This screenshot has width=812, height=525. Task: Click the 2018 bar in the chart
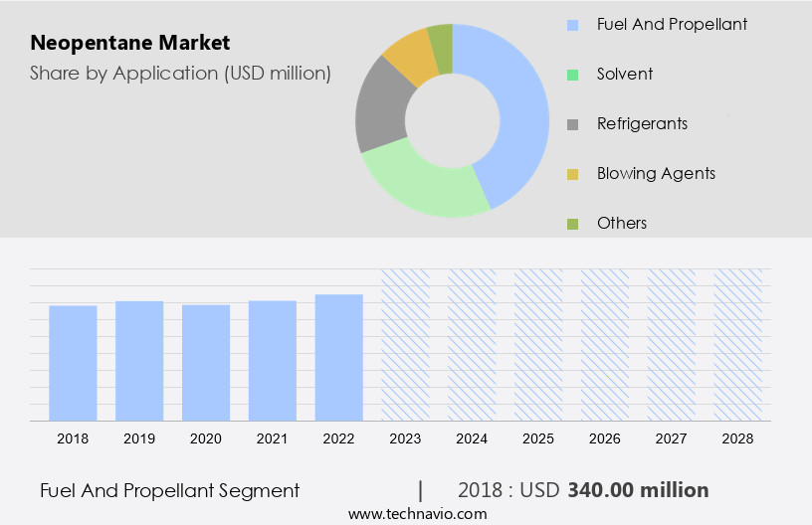coord(73,363)
